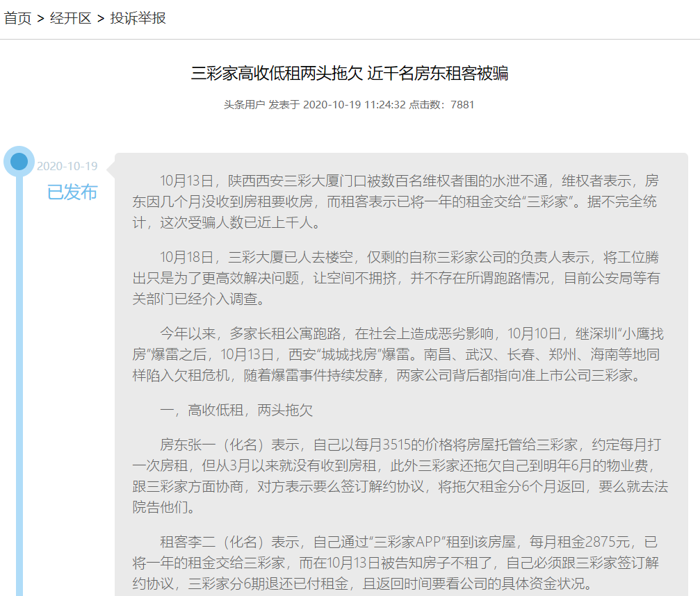Image resolution: width=700 pixels, height=596 pixels.
Task: Click the blue timeline circle marker
Action: pyautogui.click(x=19, y=161)
